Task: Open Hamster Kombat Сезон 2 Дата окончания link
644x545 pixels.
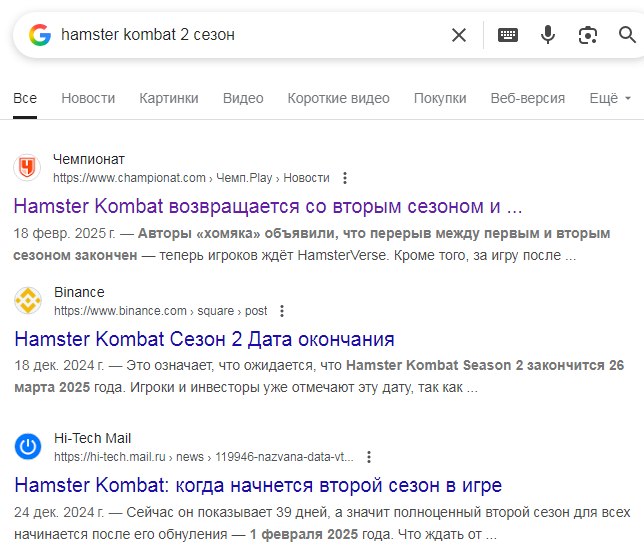Action: coord(205,339)
